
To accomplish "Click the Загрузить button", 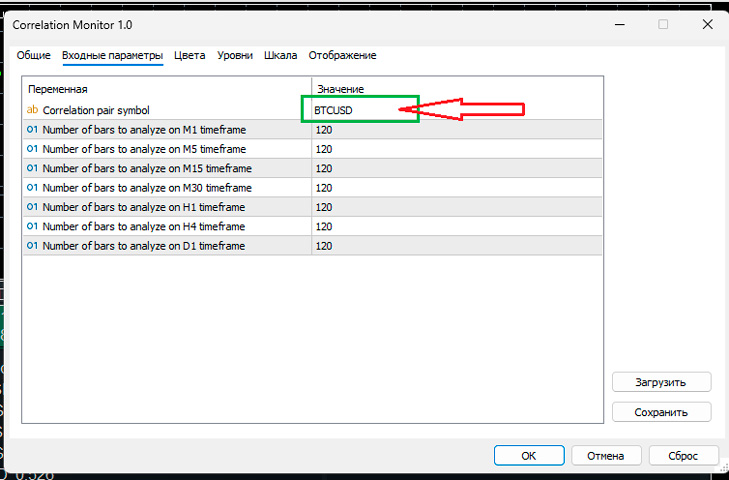I will coord(661,382).
